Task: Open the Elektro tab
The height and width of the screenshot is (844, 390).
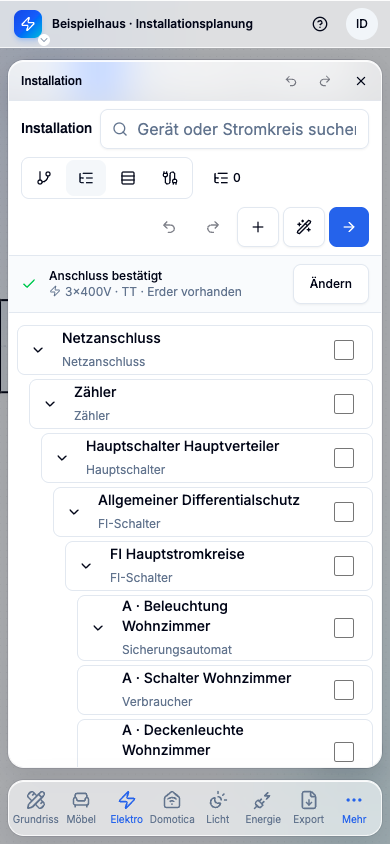Action: [126, 808]
